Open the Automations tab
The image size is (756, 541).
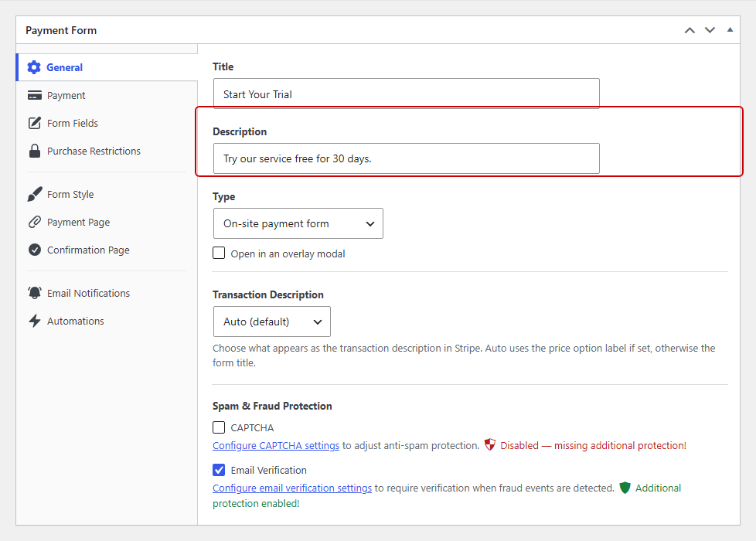[107, 322]
